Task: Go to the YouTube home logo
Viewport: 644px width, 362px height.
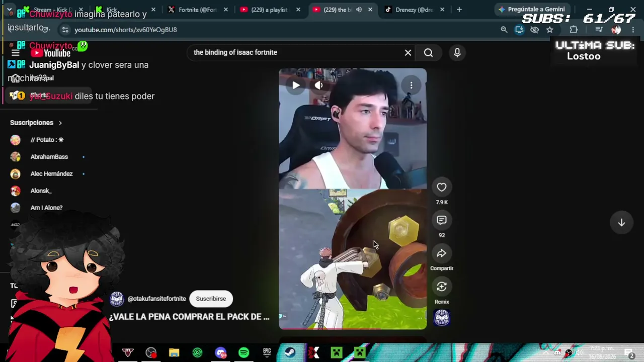Action: (51, 53)
